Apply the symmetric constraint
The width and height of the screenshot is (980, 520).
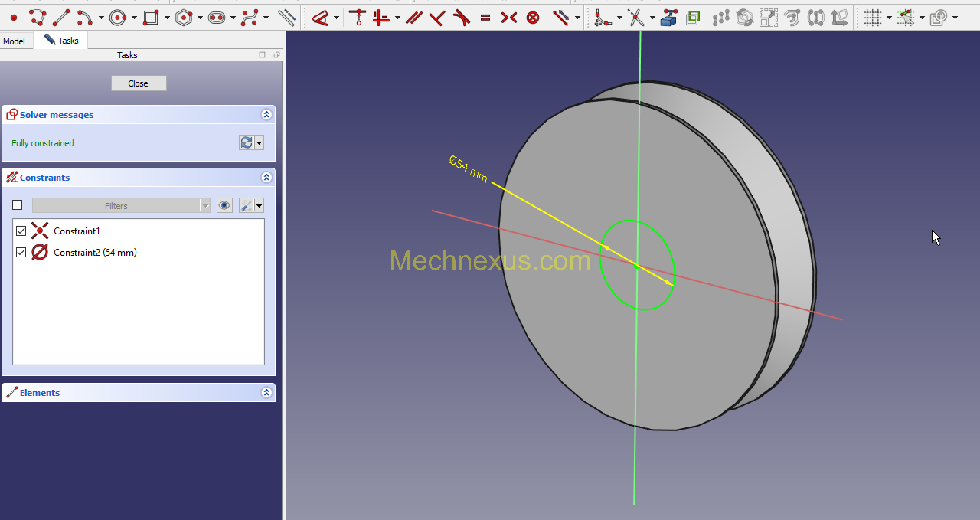click(x=509, y=17)
